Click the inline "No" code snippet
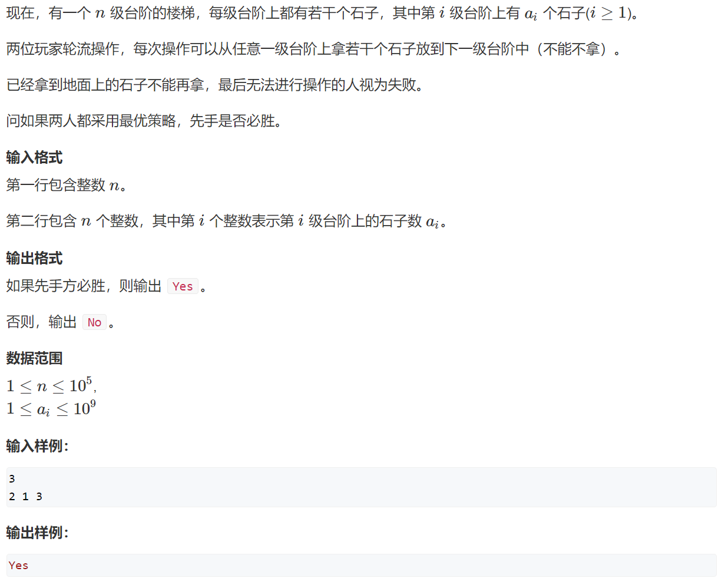This screenshot has width=725, height=588. tap(94, 322)
